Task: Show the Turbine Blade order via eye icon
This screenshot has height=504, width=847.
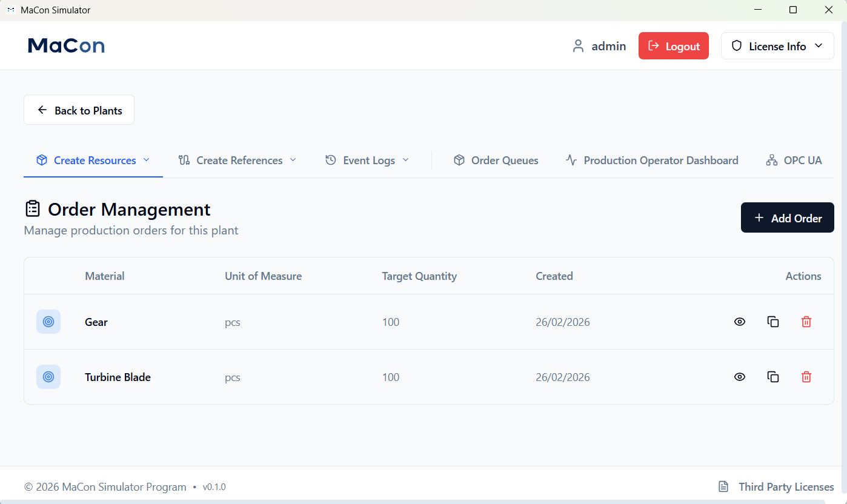Action: click(740, 376)
